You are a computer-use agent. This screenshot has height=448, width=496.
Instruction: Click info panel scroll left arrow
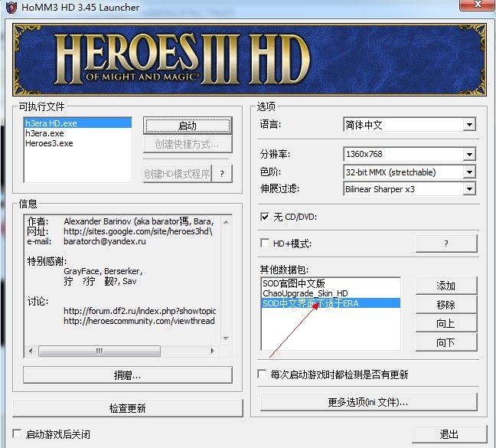point(31,351)
